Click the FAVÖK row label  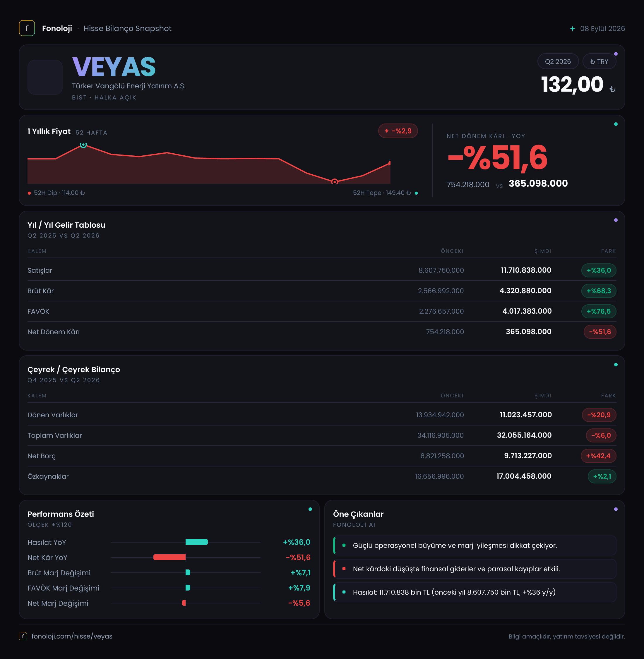tap(38, 311)
